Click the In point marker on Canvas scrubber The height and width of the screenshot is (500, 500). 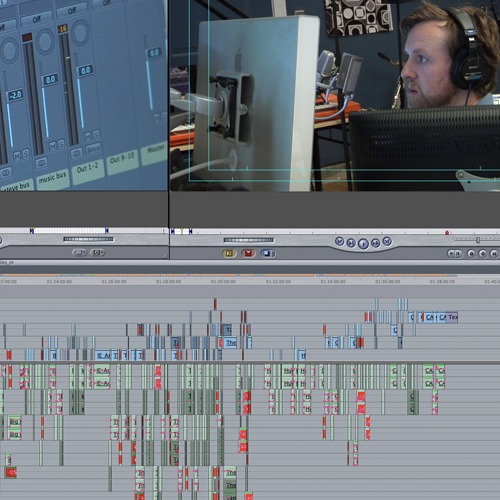[x=173, y=231]
